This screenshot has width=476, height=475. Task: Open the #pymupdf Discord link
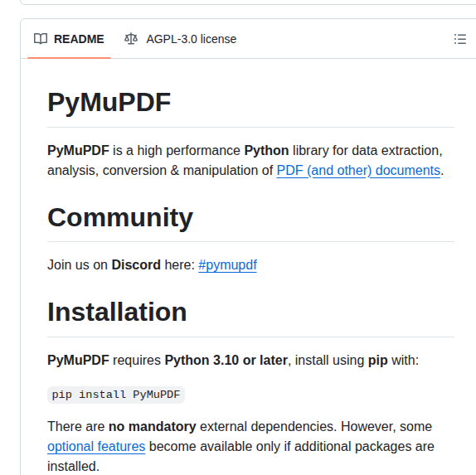coord(227,265)
